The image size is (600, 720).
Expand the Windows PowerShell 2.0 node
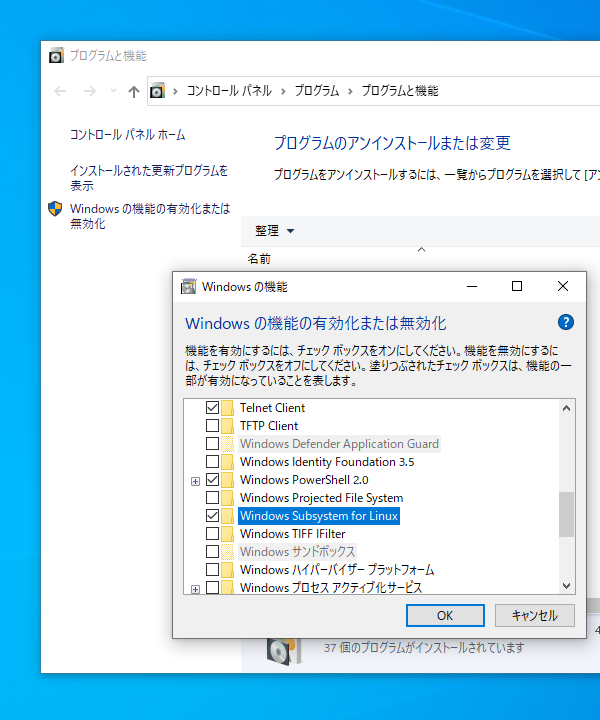196,481
